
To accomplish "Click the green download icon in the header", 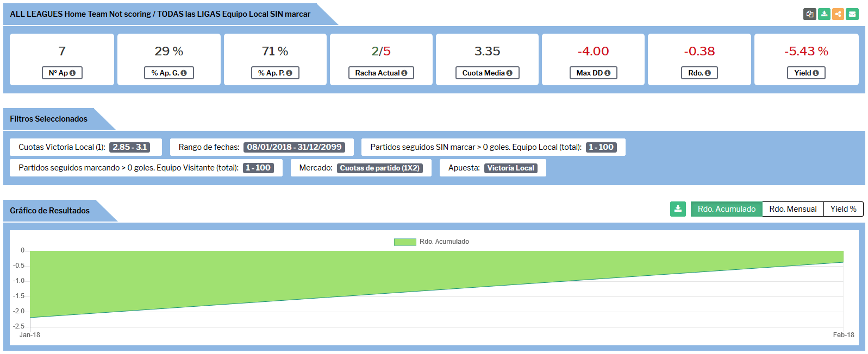I will click(x=824, y=14).
